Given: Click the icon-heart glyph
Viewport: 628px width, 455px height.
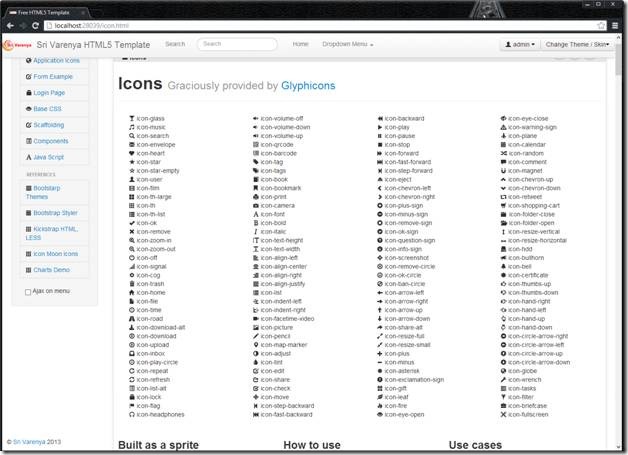Looking at the screenshot, I should pyautogui.click(x=132, y=153).
